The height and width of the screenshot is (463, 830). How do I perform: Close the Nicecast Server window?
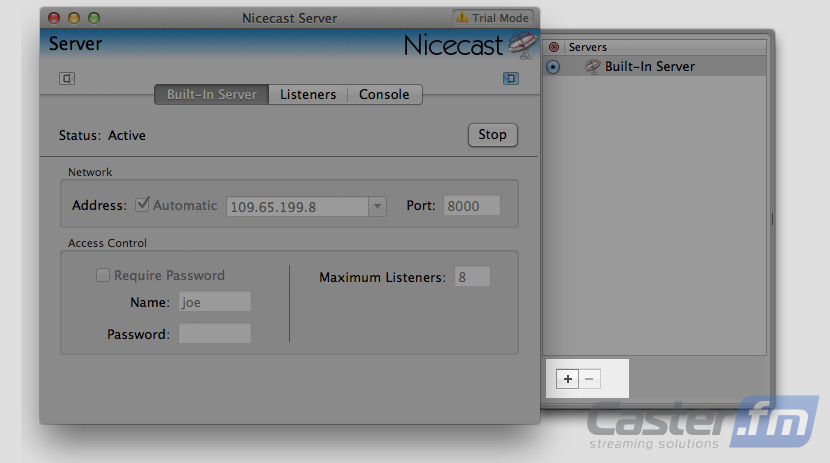tap(54, 18)
